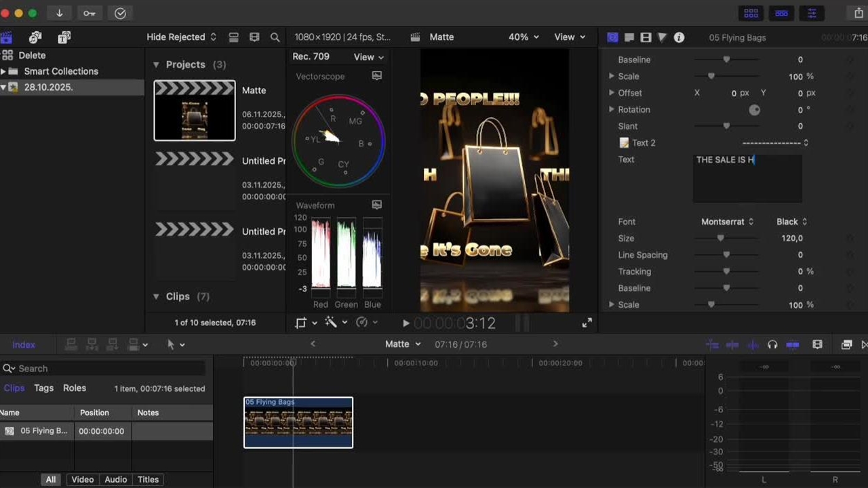This screenshot has height=488, width=868.
Task: Expand the Rotation parameter triangle
Action: point(612,109)
